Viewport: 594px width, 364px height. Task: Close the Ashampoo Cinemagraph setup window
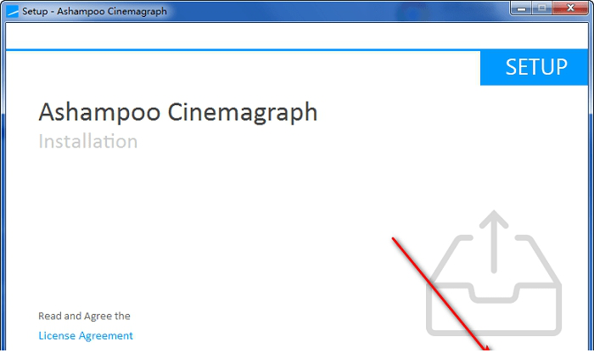click(x=570, y=8)
